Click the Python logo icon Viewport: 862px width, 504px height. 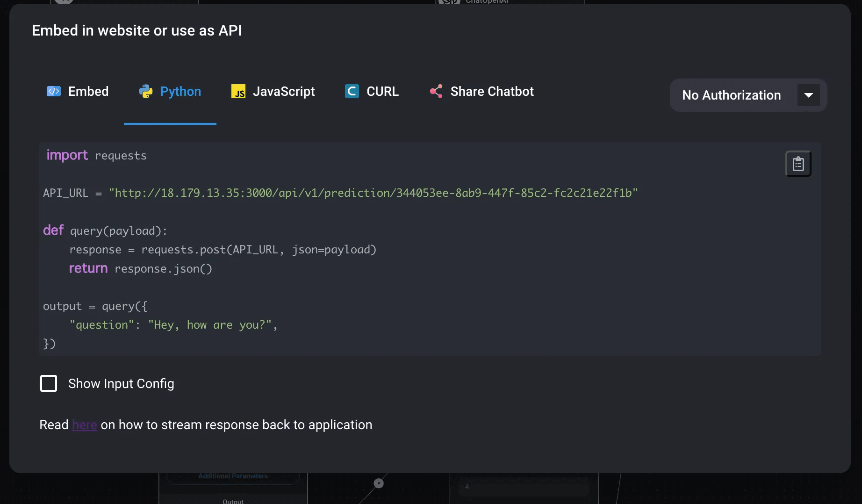click(146, 91)
